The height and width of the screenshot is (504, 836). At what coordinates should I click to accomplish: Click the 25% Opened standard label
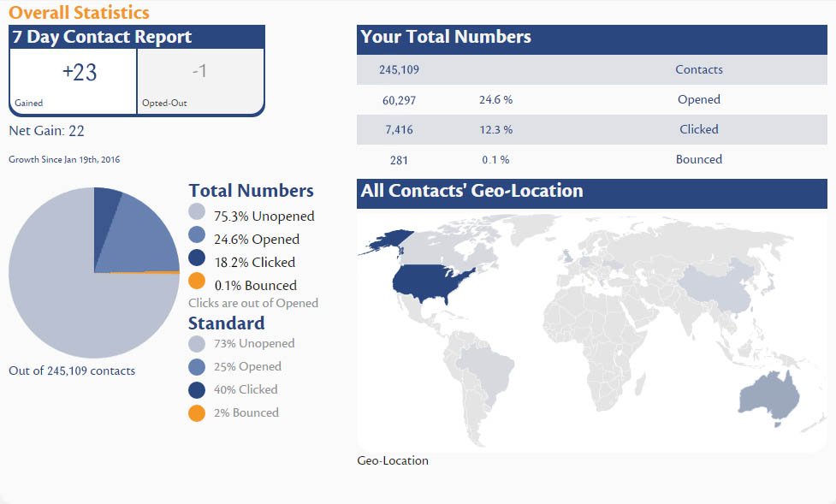247,366
